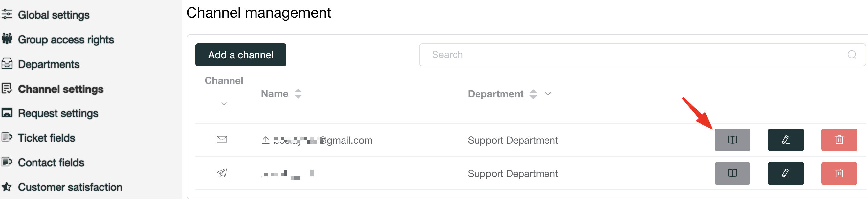
Task: Click the search magnifier icon
Action: [x=852, y=54]
